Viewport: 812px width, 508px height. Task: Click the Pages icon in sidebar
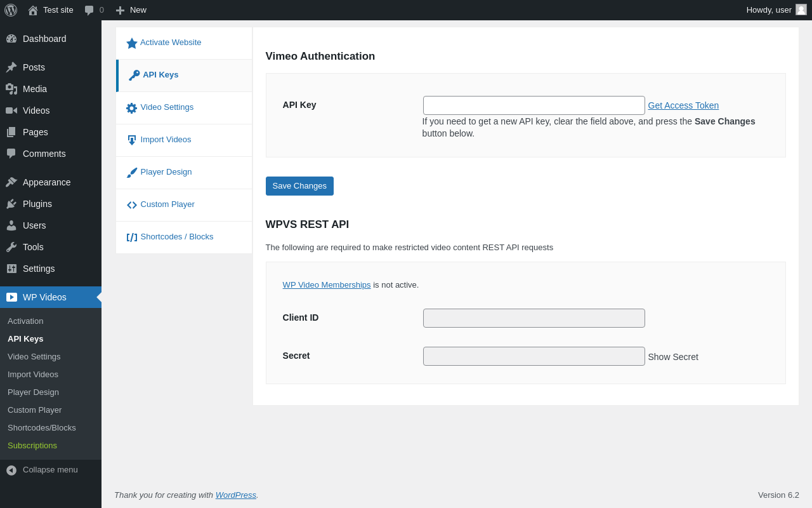[11, 132]
